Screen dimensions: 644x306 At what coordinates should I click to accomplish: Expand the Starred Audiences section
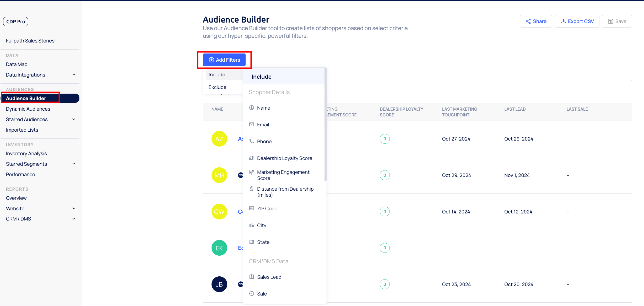point(74,119)
